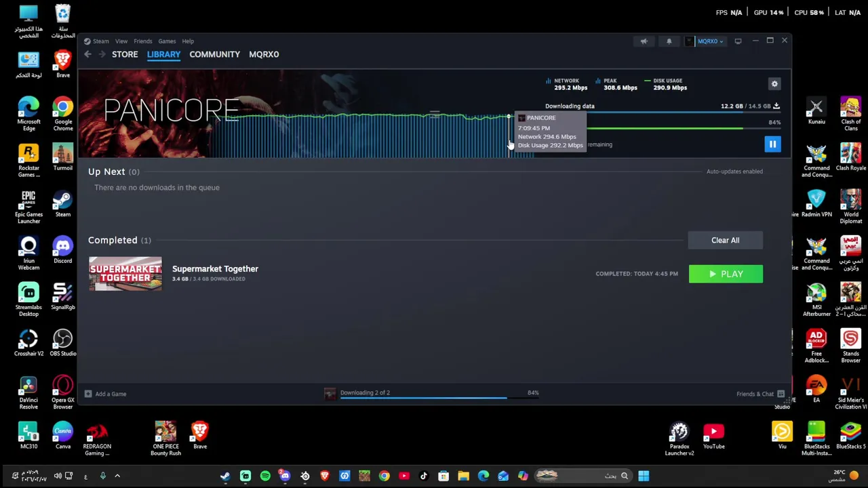Open Rockstar Games desktop icon
The image size is (868, 488).
(x=28, y=160)
